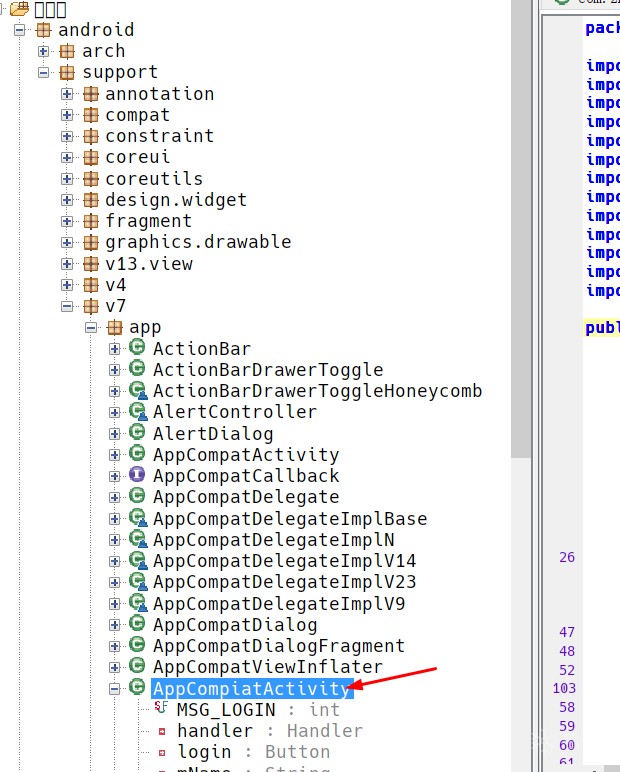
Task: Select the v13.view package
Action: tap(149, 264)
